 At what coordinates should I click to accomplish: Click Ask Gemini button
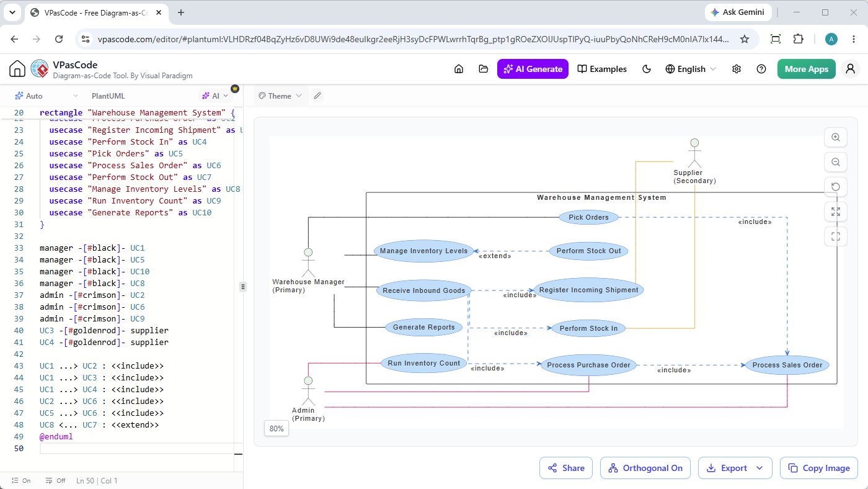[x=738, y=12]
